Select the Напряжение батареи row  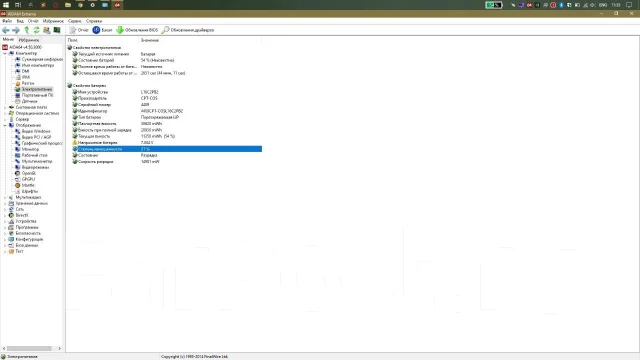[167, 143]
